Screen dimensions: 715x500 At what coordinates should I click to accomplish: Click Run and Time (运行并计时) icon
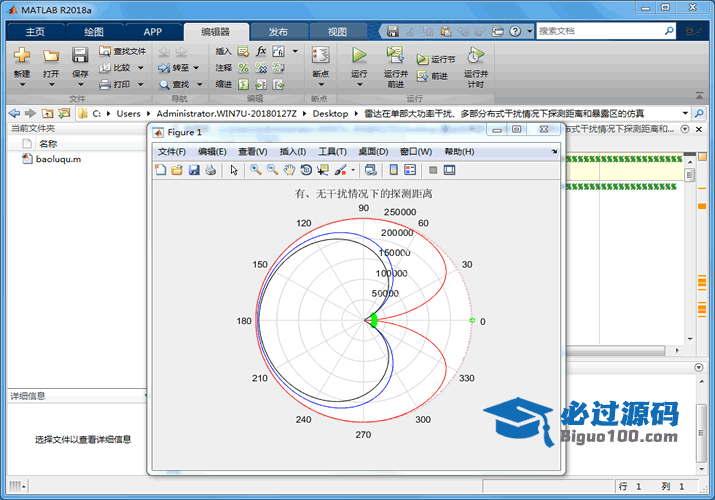click(476, 55)
